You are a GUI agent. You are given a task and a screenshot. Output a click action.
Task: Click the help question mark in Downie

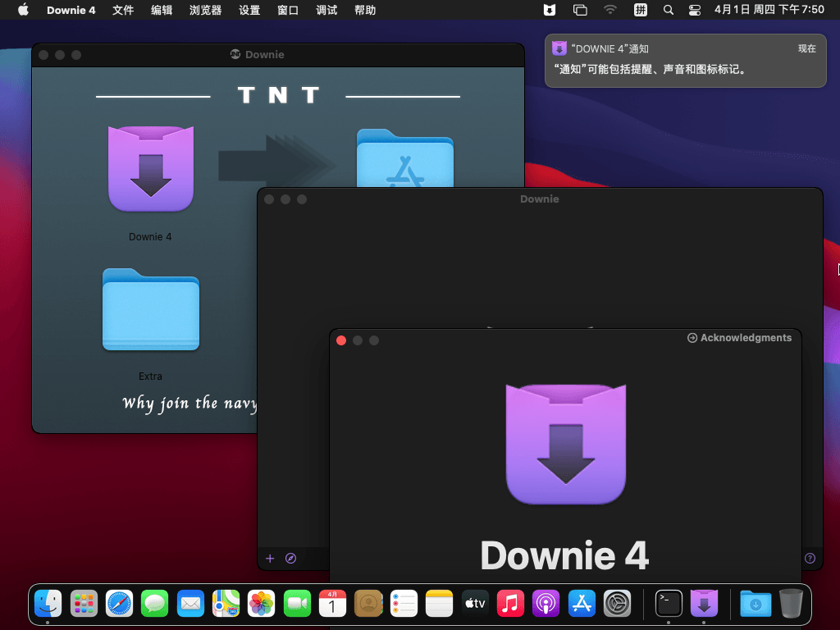click(810, 558)
